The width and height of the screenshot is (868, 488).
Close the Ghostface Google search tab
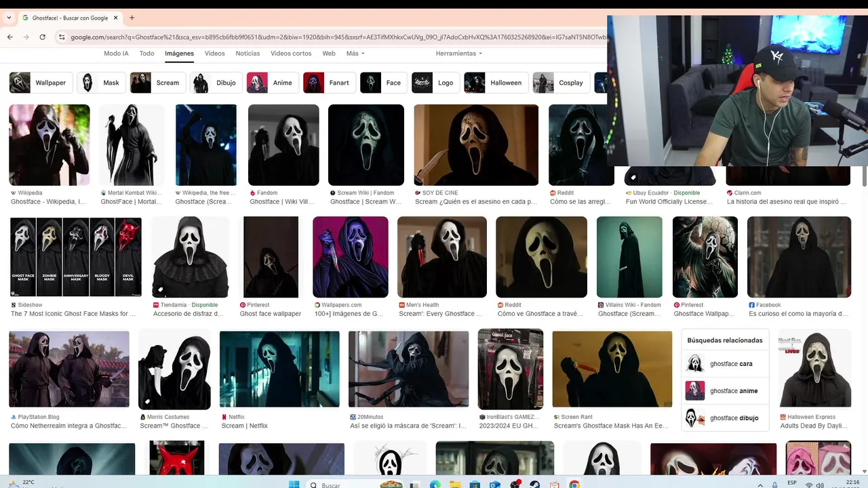pos(116,18)
